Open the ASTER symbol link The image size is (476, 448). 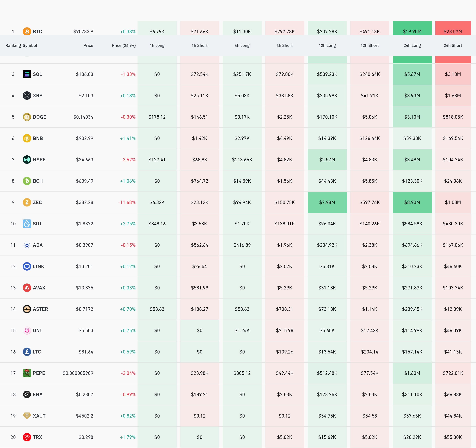[x=40, y=309]
